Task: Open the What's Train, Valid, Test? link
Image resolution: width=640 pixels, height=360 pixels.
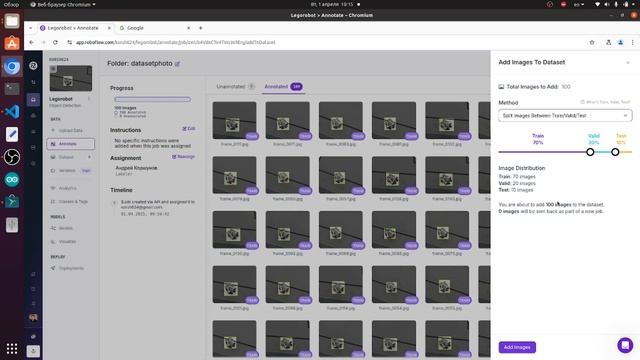Action: pos(606,102)
